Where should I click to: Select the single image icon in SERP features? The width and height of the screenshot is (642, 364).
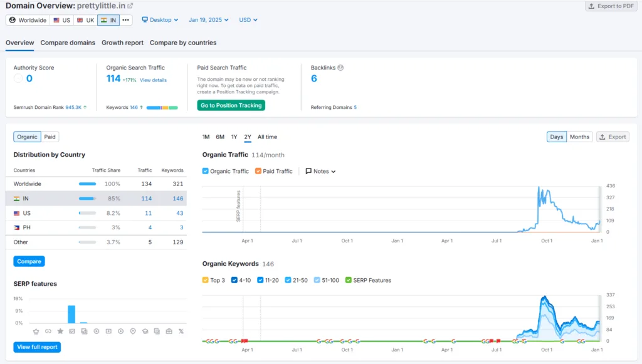[72, 331]
